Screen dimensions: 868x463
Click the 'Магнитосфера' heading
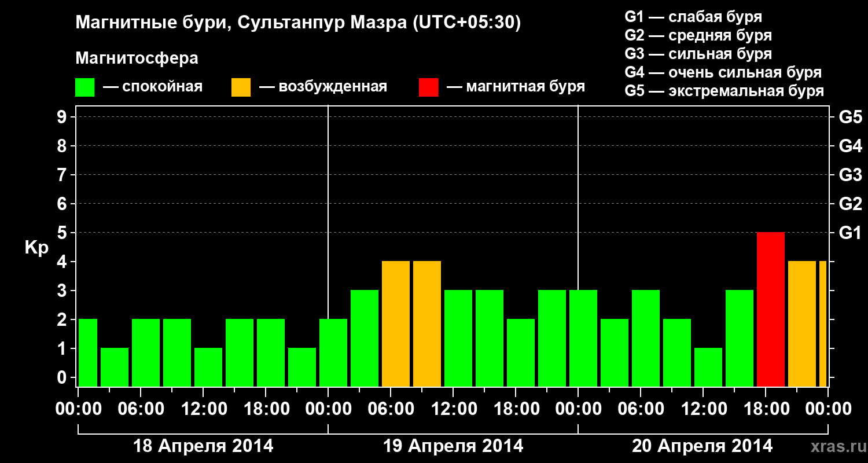(137, 58)
